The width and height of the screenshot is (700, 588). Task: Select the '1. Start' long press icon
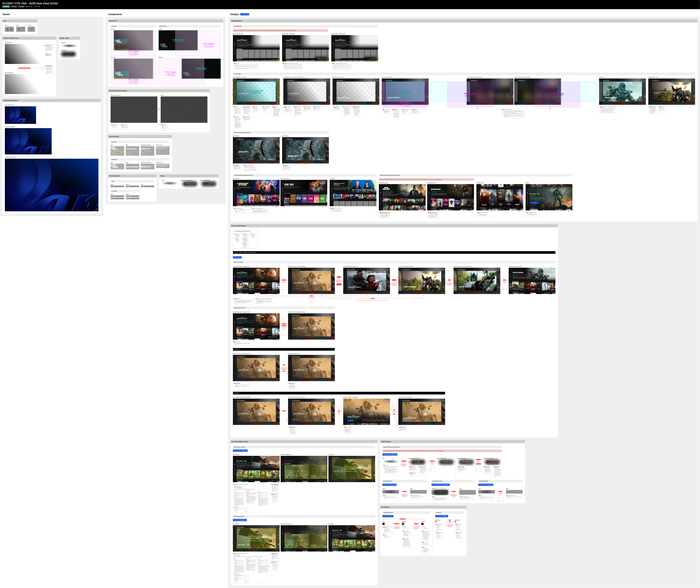point(384,524)
